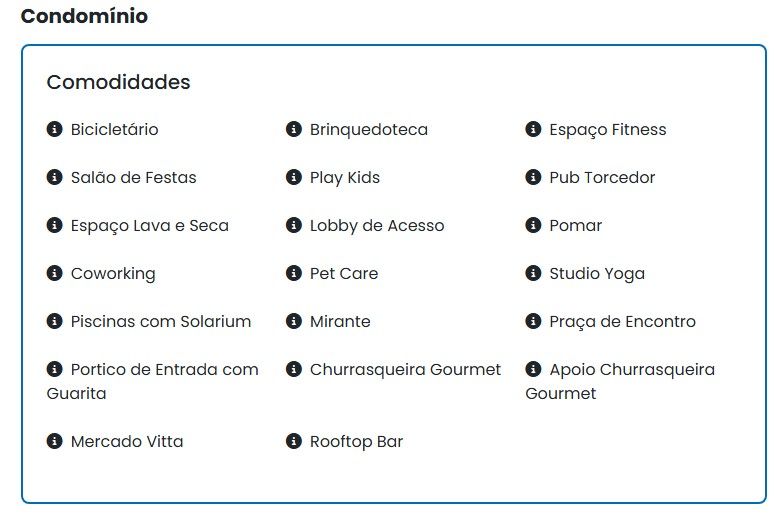Select the Rooftop Bar amenity label
The image size is (778, 523).
356,442
